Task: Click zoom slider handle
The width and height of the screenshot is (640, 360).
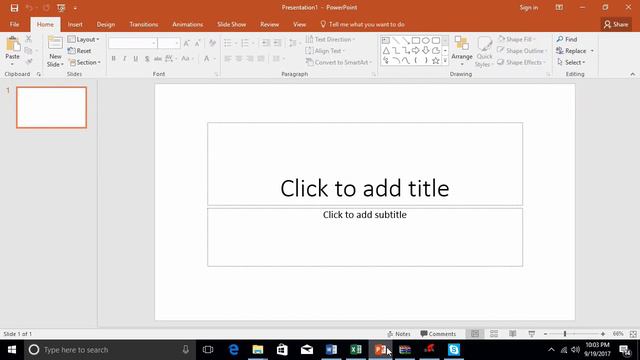Action: (x=565, y=334)
